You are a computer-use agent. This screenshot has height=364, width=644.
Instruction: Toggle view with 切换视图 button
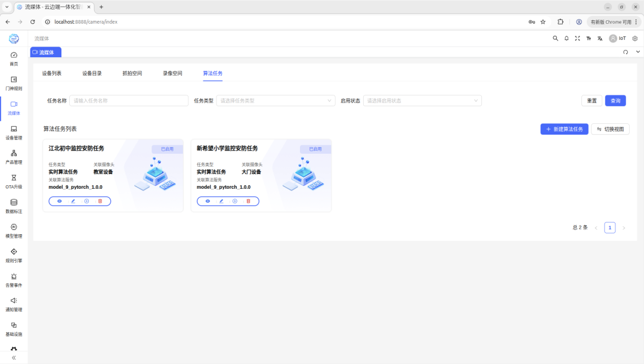point(610,129)
